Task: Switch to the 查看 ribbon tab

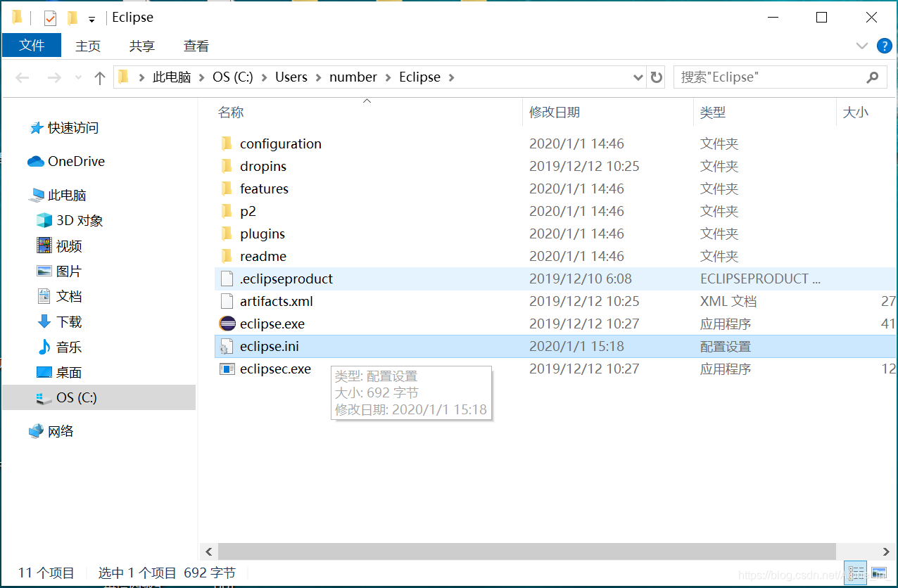Action: pyautogui.click(x=196, y=46)
